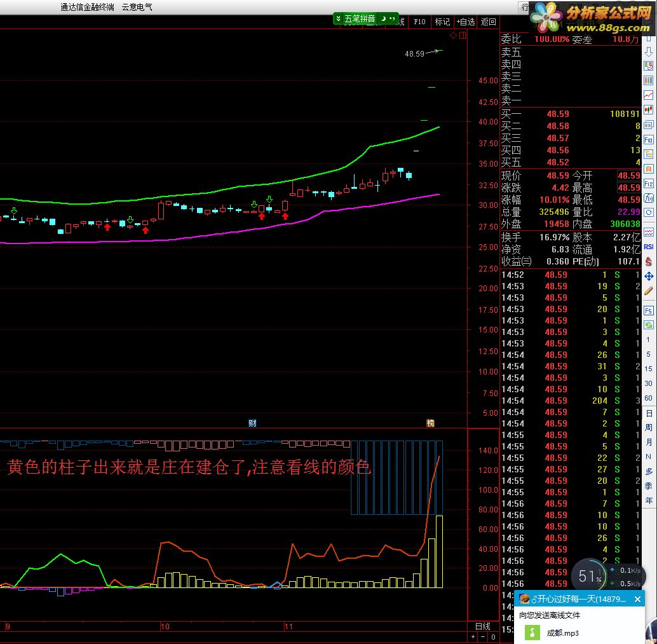Image resolution: width=657 pixels, height=644 pixels.
Task: Click the blue four-way move icon
Action: point(649,277)
